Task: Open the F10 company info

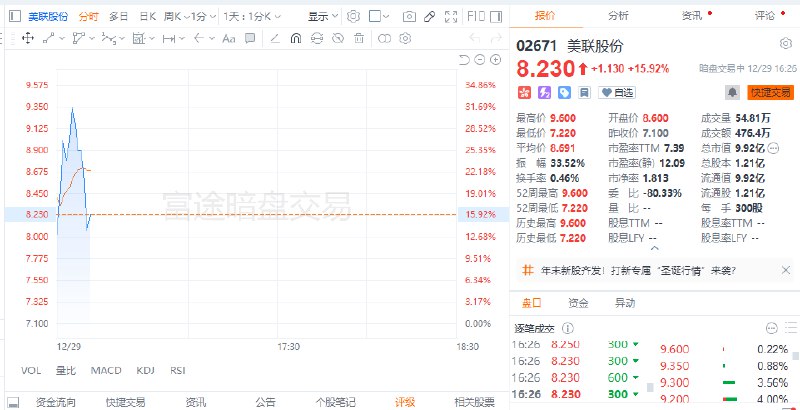Action: tap(476, 16)
